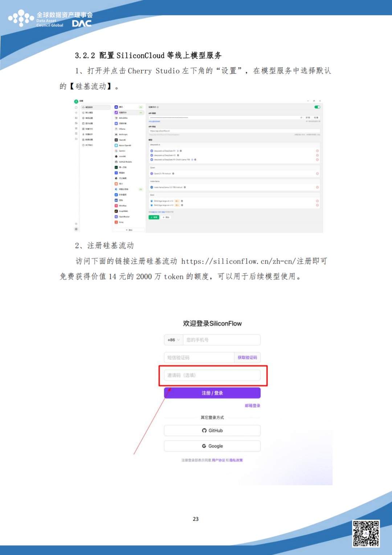392x555 pixels.
Task: Open 默认模型 in settings menu
Action: pyautogui.click(x=96, y=113)
